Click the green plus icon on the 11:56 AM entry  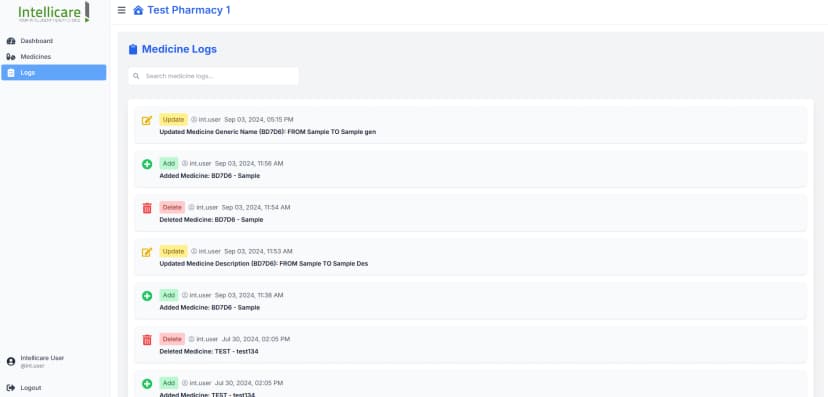coord(147,164)
